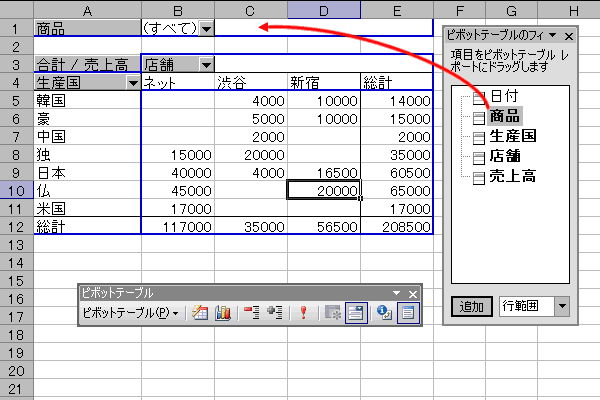Click the Show Detail icon with plus sign
This screenshot has height=400, width=600.
[275, 313]
